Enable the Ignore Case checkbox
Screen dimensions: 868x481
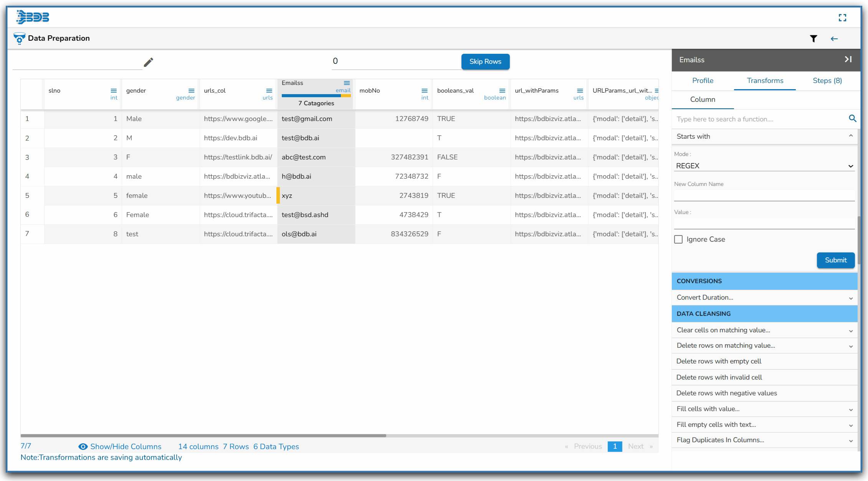678,239
